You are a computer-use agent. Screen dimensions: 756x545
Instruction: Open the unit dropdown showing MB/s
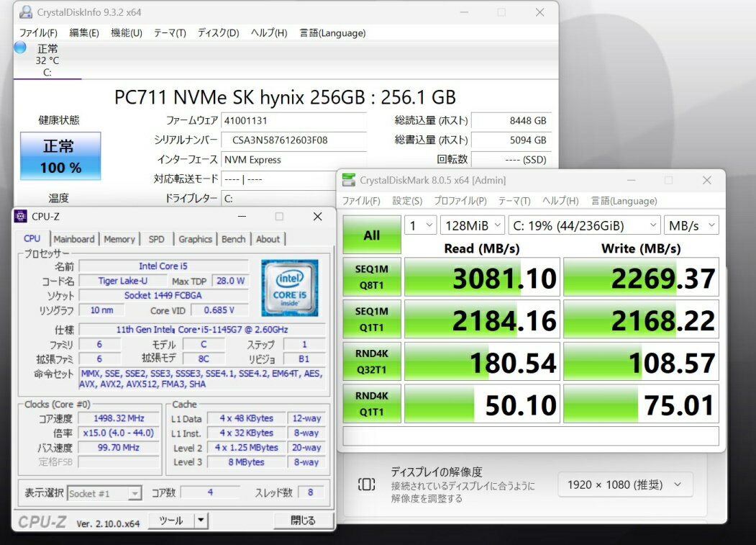(691, 225)
